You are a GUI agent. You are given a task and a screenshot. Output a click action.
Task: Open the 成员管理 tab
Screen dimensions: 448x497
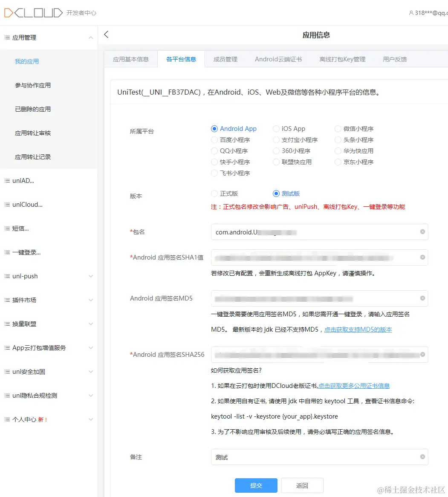[225, 59]
